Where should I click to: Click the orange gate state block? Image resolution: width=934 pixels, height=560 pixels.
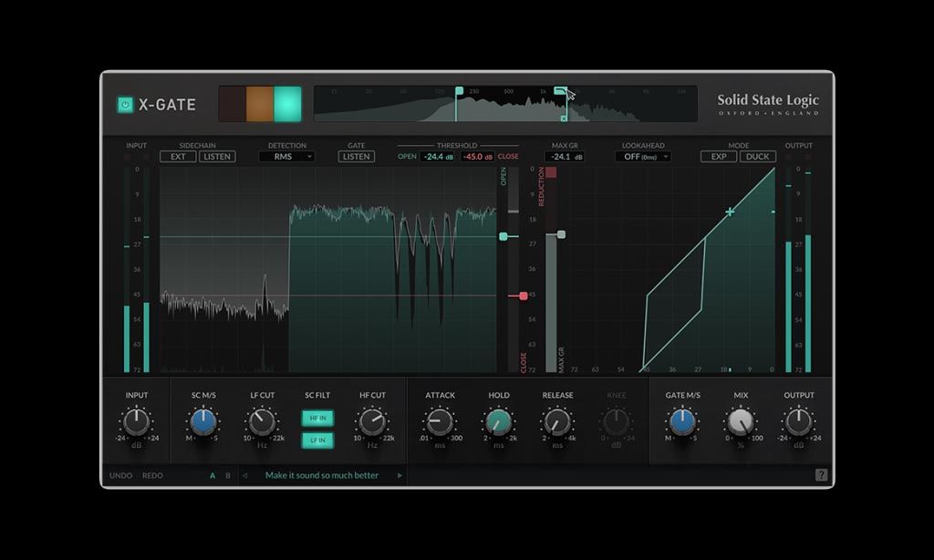[260, 104]
